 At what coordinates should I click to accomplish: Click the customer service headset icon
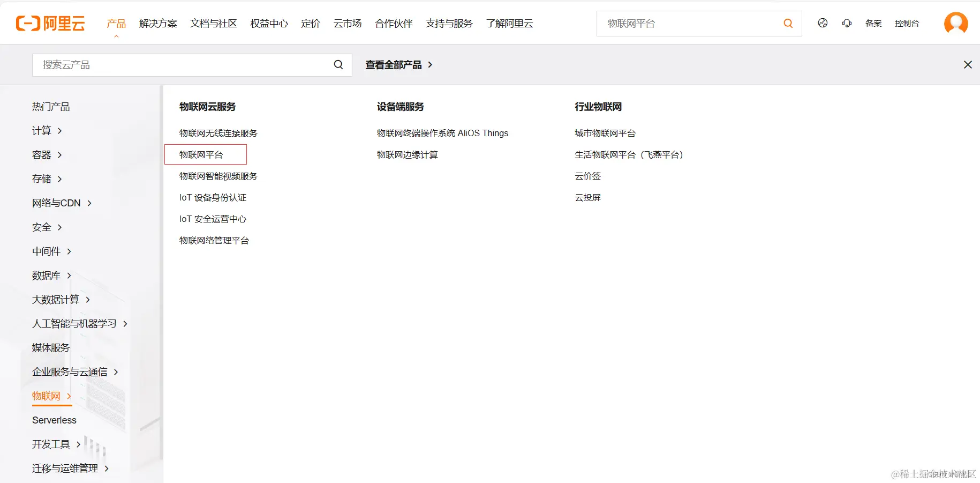point(846,23)
